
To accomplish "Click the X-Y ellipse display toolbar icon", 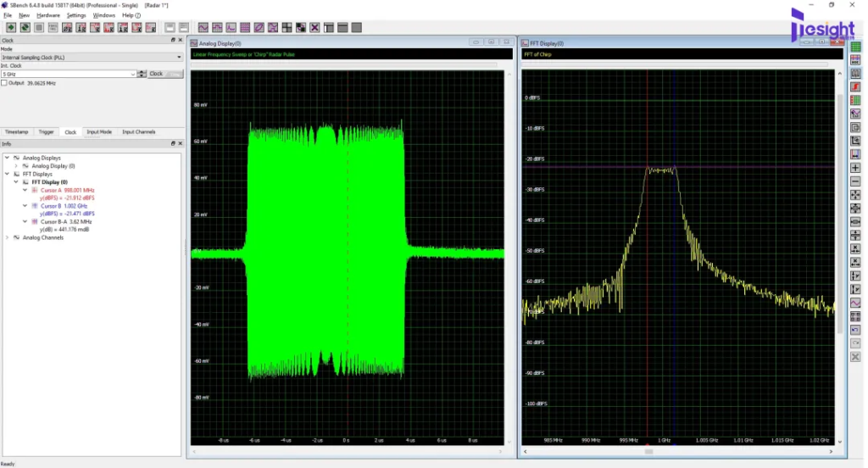I will pyautogui.click(x=259, y=28).
